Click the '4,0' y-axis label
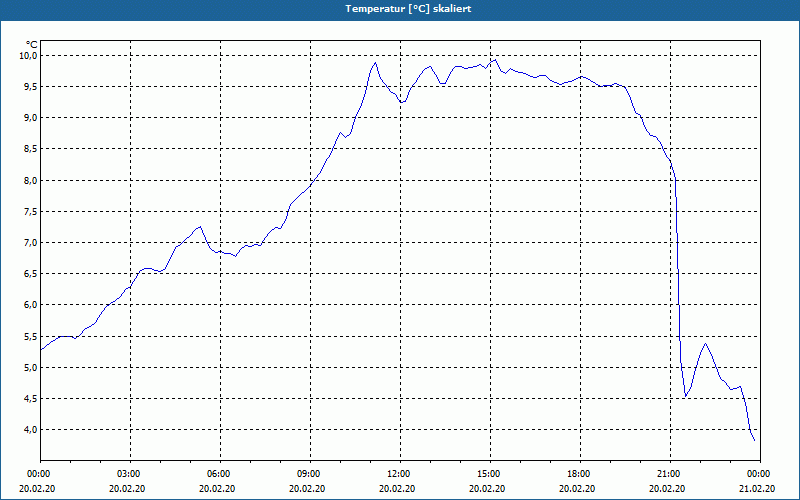800x500 pixels. click(x=31, y=430)
